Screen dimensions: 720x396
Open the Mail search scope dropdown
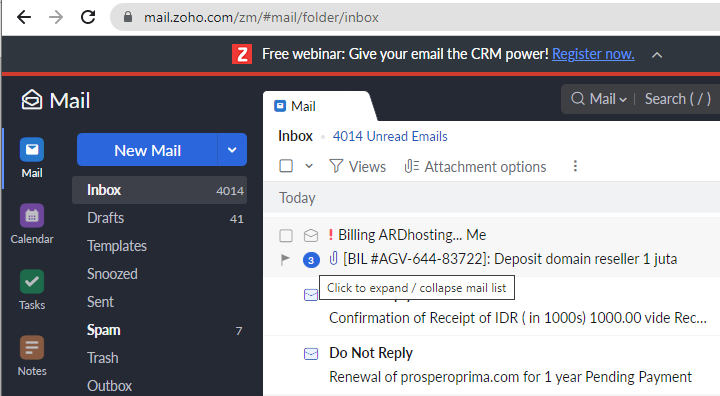pyautogui.click(x=608, y=99)
